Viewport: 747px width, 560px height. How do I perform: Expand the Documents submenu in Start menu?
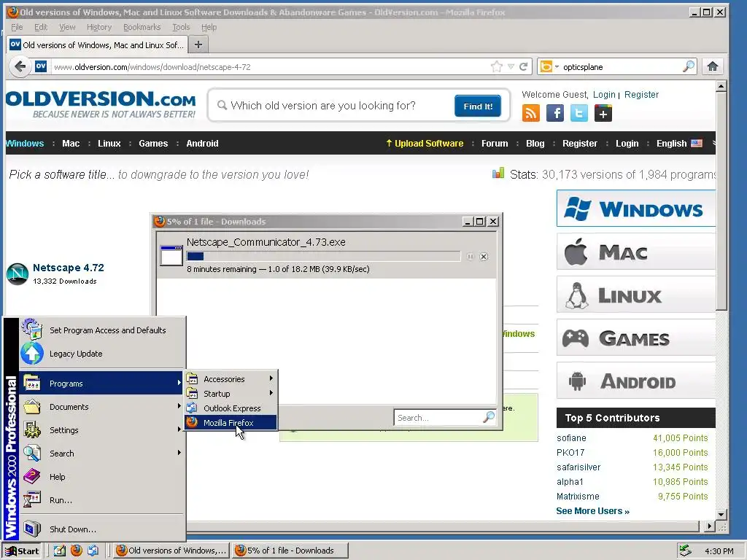click(102, 407)
